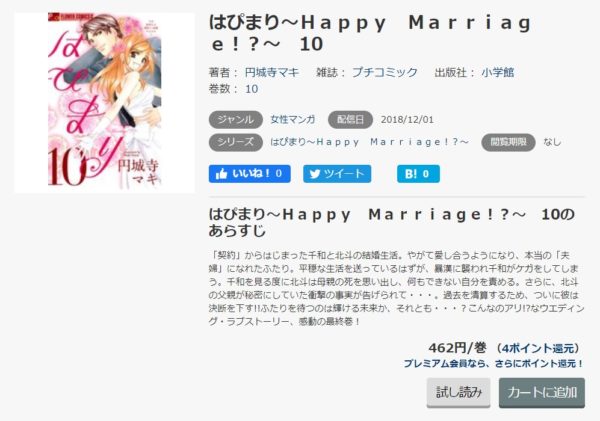Image resolution: width=600 pixels, height=421 pixels.
Task: Click the main title はぴまり Happy Marriage 10
Action: [x=370, y=34]
